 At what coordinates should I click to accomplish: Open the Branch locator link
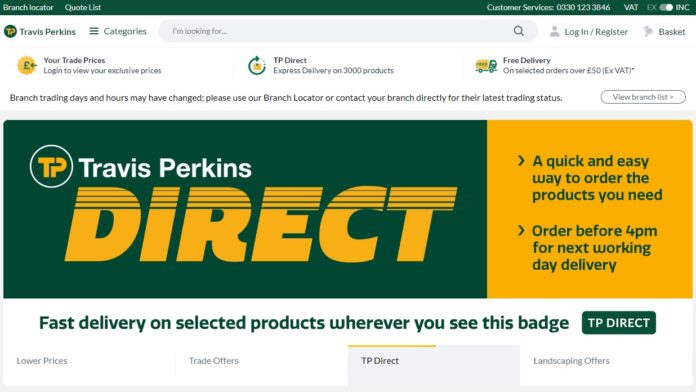(28, 7)
